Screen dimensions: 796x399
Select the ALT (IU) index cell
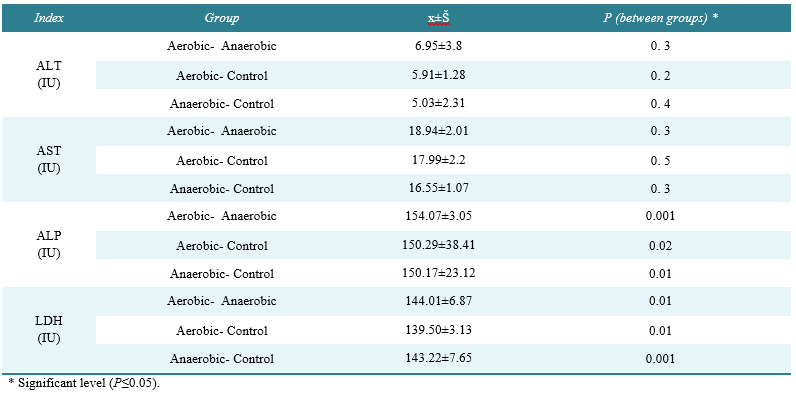(49, 74)
